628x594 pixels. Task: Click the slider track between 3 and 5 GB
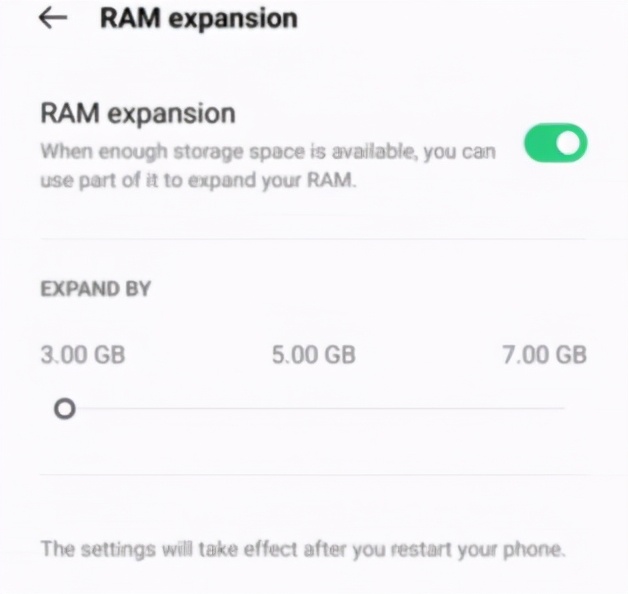[x=190, y=409]
